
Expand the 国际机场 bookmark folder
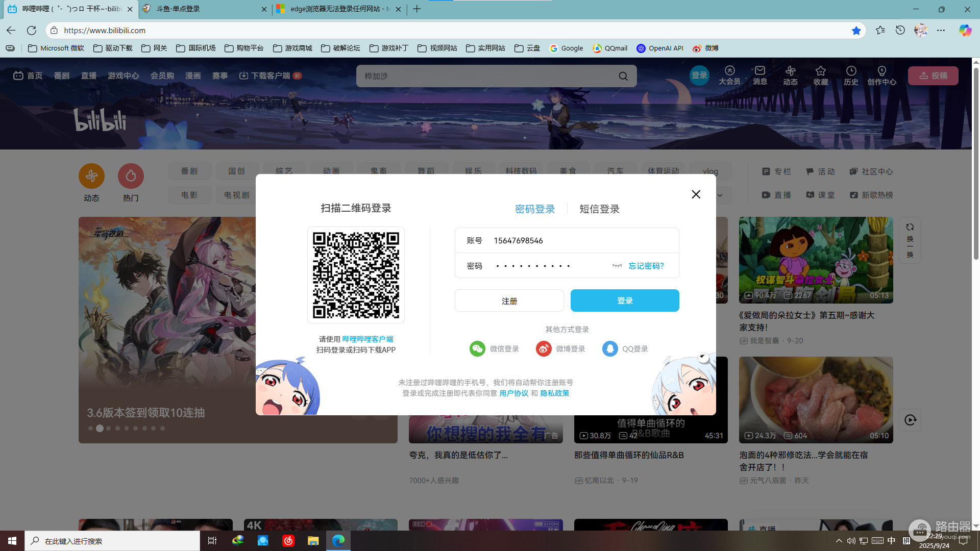196,48
